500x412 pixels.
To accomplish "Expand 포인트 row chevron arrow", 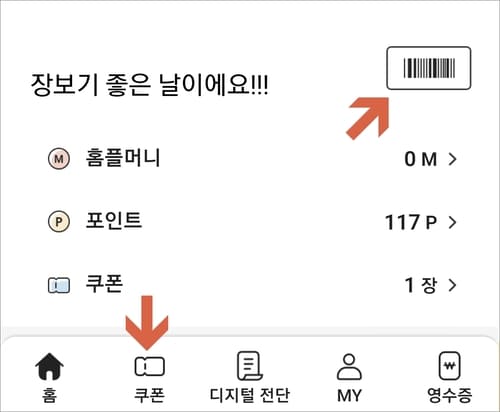I will coord(452,222).
